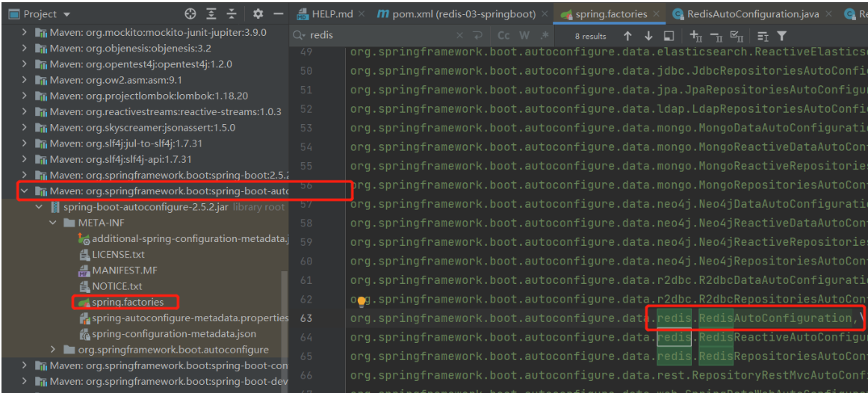Locate the opened file in the Project tree
The height and width of the screenshot is (393, 868).
click(x=190, y=14)
